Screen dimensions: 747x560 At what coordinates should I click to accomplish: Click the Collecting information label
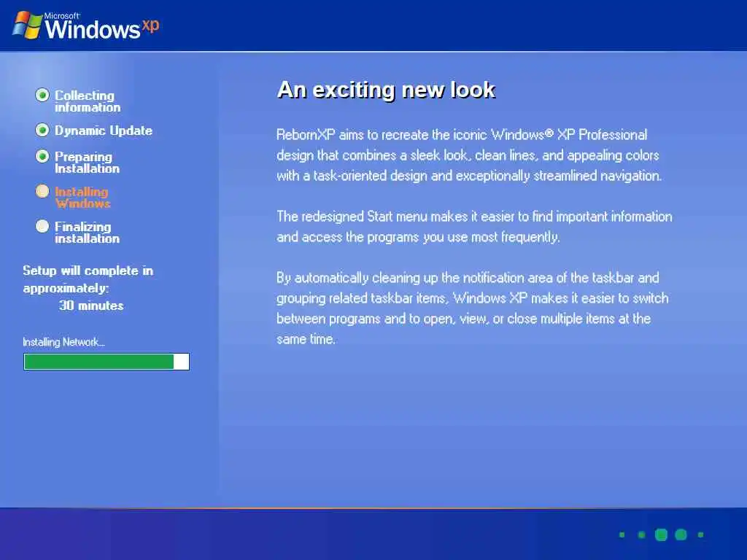click(x=88, y=101)
